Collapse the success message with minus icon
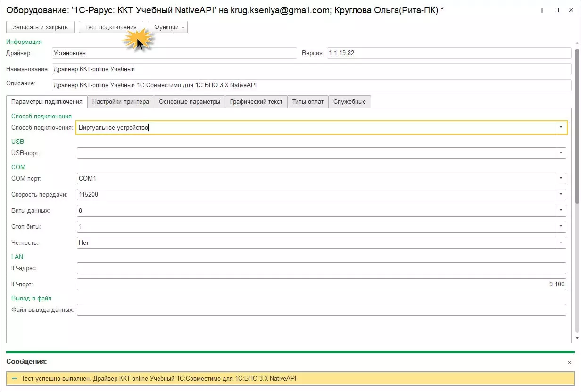 pyautogui.click(x=14, y=378)
